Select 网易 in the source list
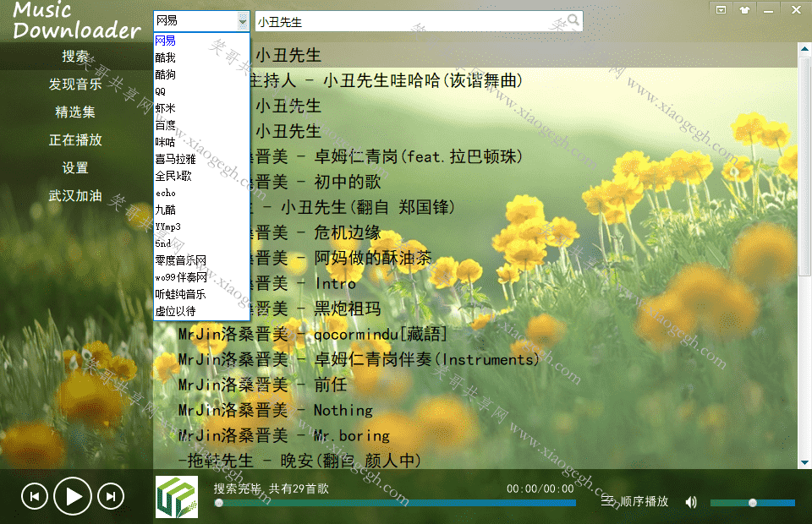The image size is (812, 524). click(x=202, y=41)
